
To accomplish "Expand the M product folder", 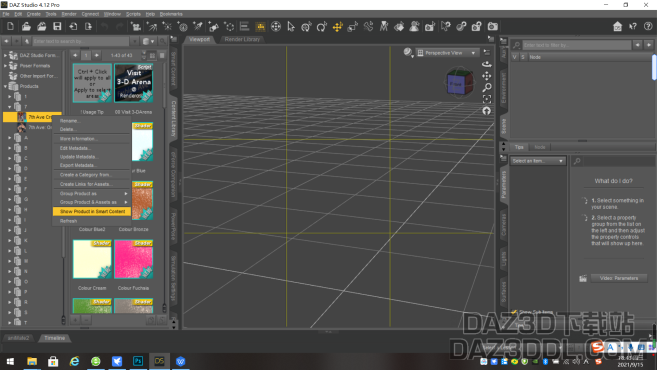I will coord(10,261).
